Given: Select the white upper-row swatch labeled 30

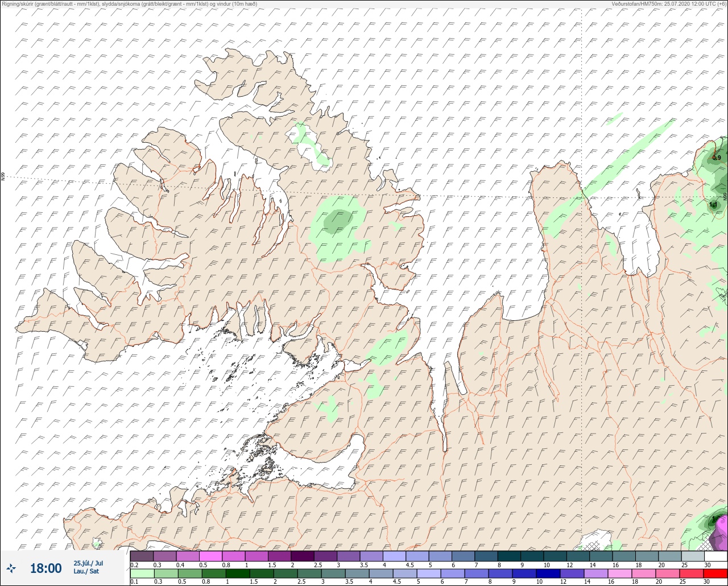Looking at the screenshot, I should [715, 556].
